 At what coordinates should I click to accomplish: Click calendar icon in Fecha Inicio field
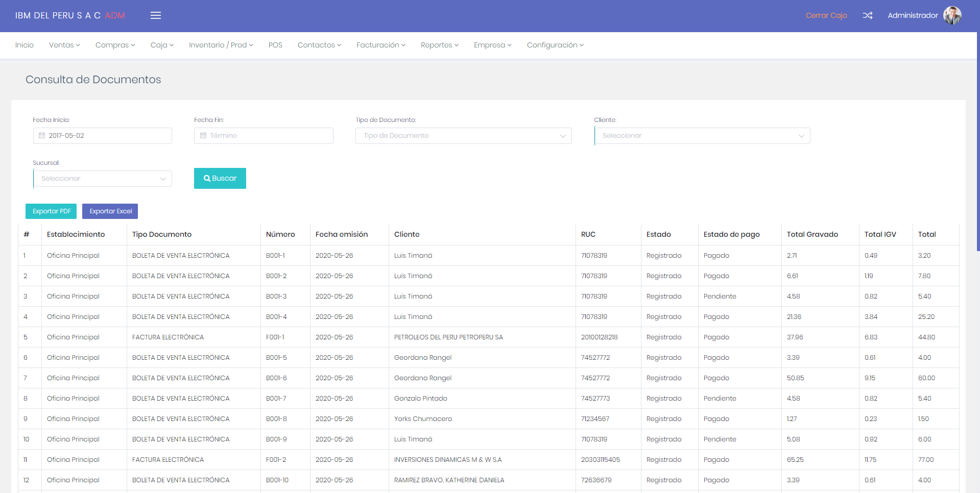pos(42,136)
